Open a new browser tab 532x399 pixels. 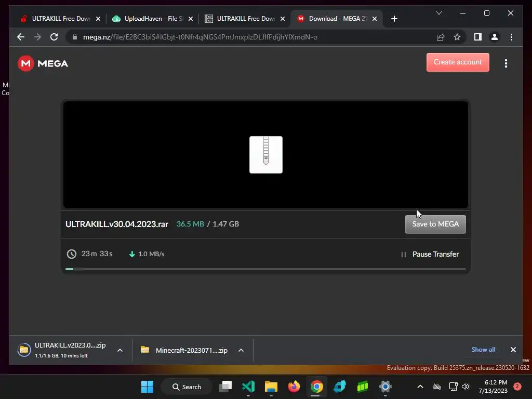[394, 19]
